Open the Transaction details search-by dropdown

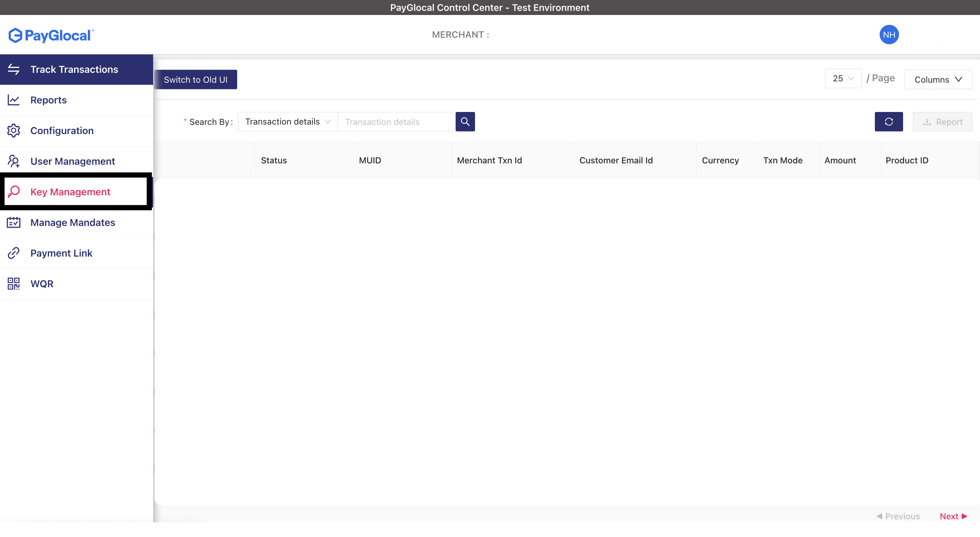point(287,122)
